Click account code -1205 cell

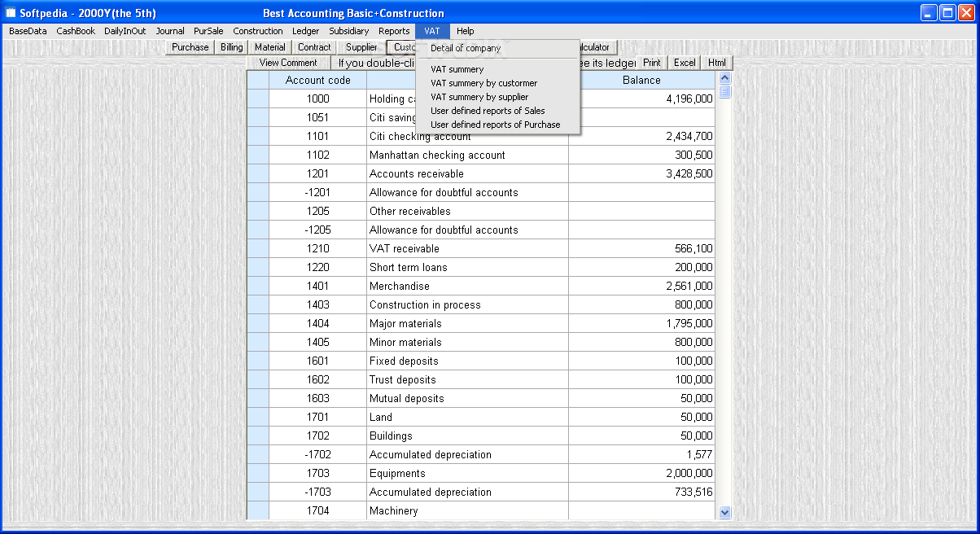coord(318,230)
